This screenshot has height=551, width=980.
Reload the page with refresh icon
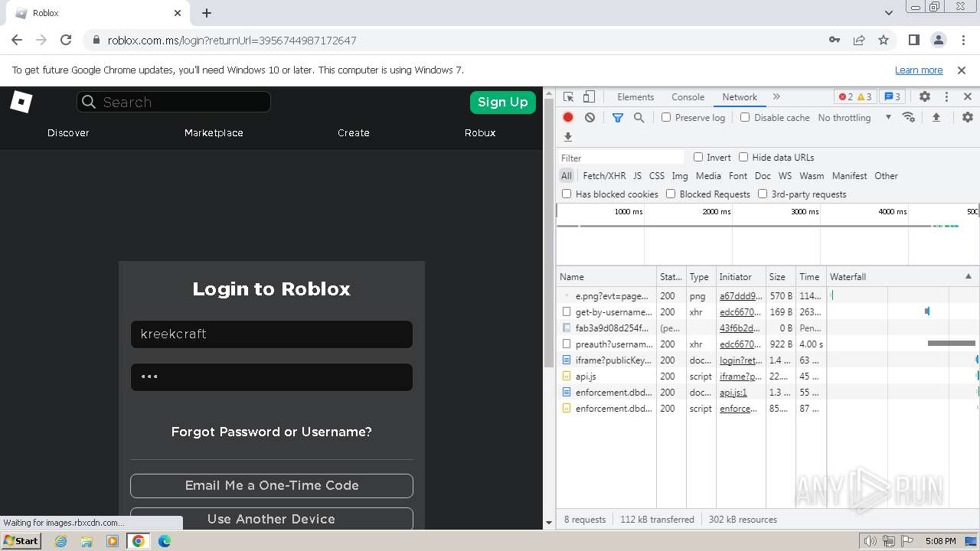(66, 40)
